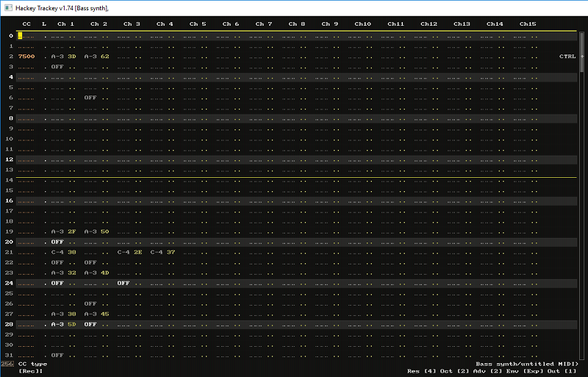Click the OFF cell in row 24 of Ch 3
This screenshot has height=377, width=588.
pos(123,283)
